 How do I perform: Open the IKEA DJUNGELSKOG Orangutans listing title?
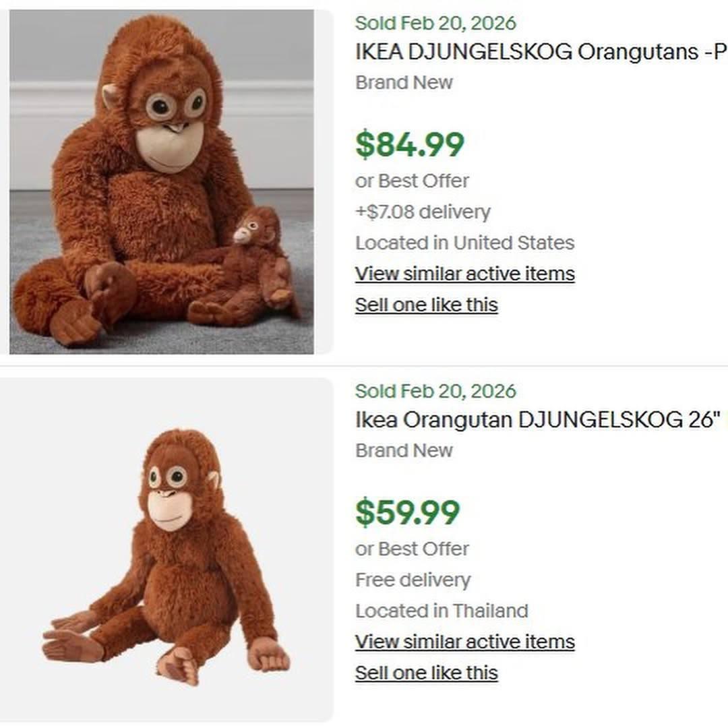pyautogui.click(x=541, y=52)
